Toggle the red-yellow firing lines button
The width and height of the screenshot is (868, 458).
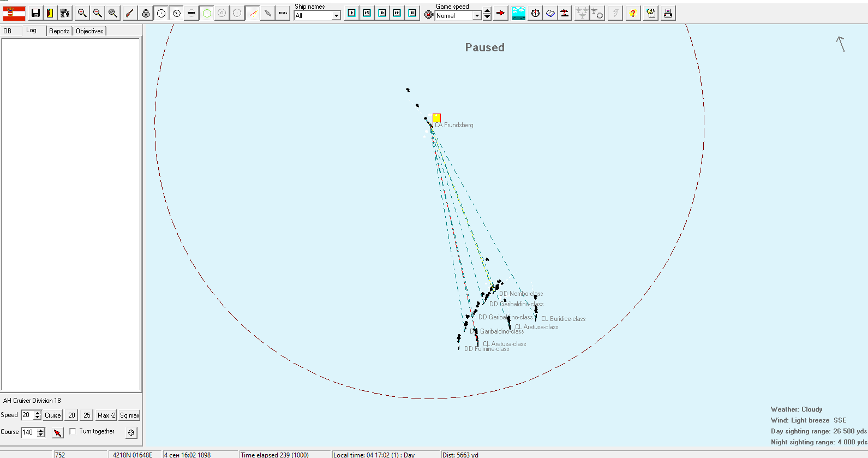point(253,13)
